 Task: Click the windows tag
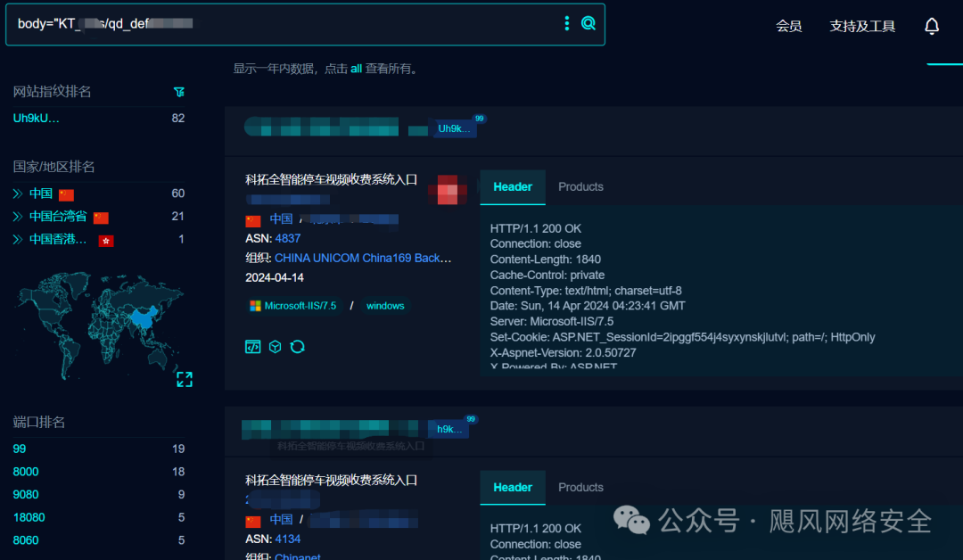coord(385,306)
